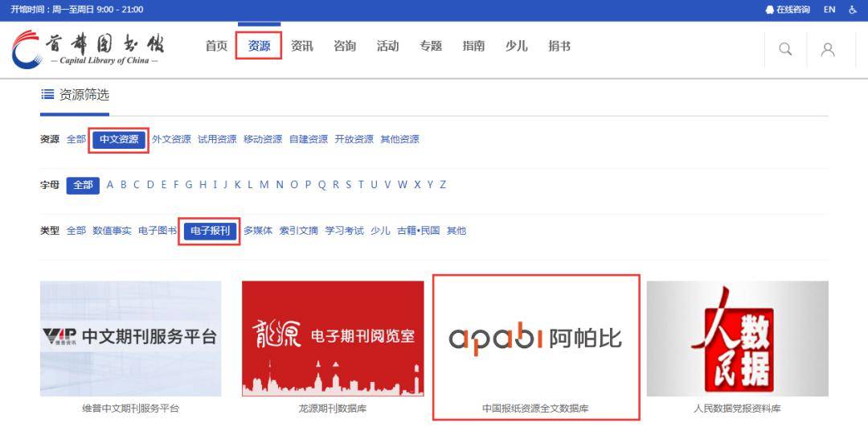Screen dimensions: 868x427
Task: Open the user account icon
Action: click(x=827, y=49)
